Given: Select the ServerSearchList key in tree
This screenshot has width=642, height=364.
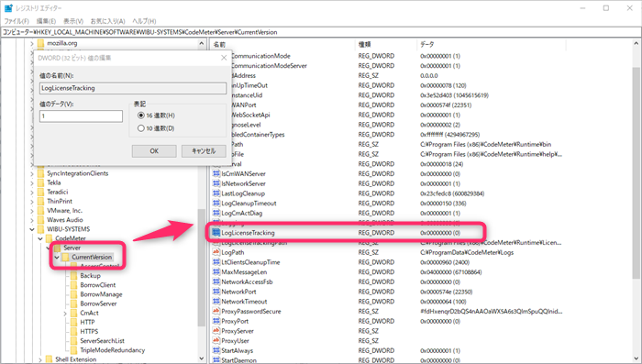Looking at the screenshot, I should click(103, 341).
